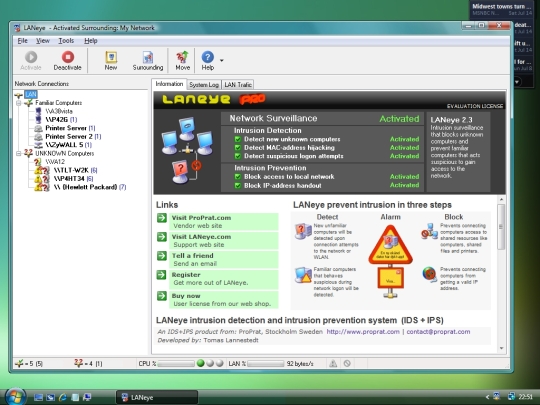Click the blue Help toolbar icon
The image size is (540, 405).
tap(208, 60)
